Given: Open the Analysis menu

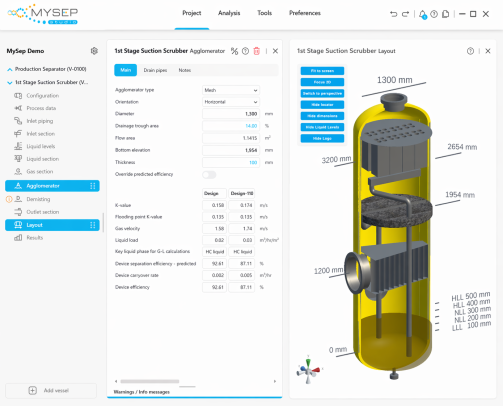Looking at the screenshot, I should click(x=229, y=13).
